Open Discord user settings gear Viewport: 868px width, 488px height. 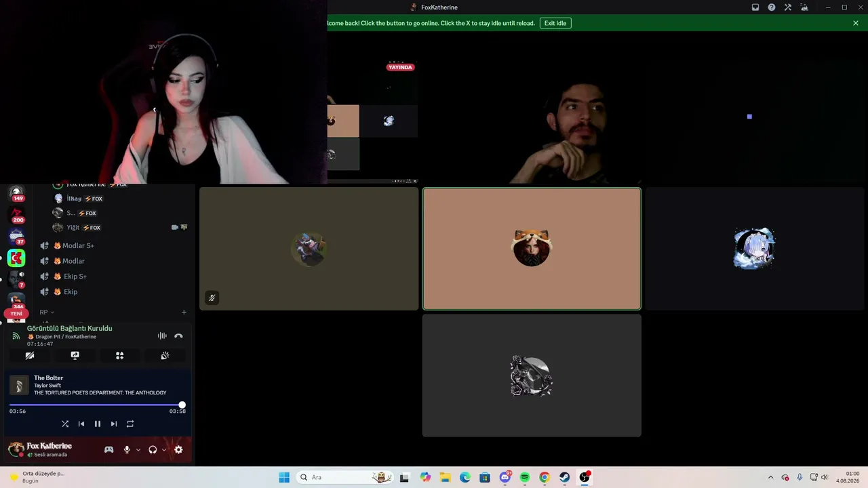coord(178,449)
